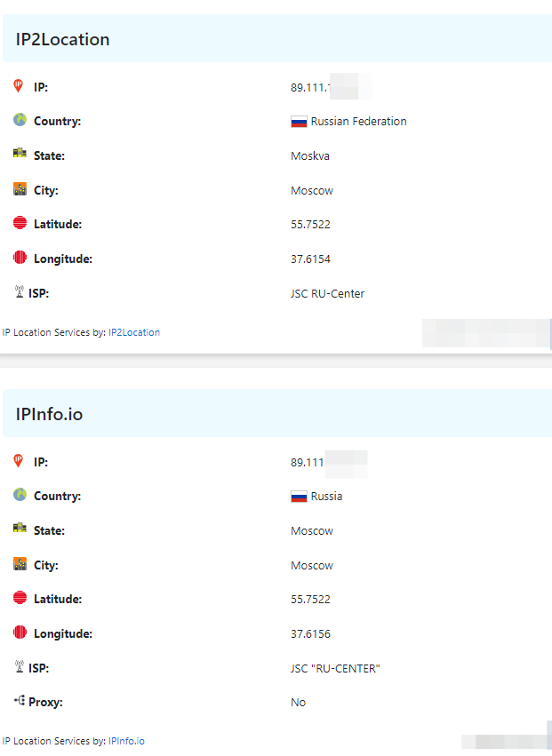Click the Russian flag next to Russia
552x756 pixels.
(x=299, y=496)
